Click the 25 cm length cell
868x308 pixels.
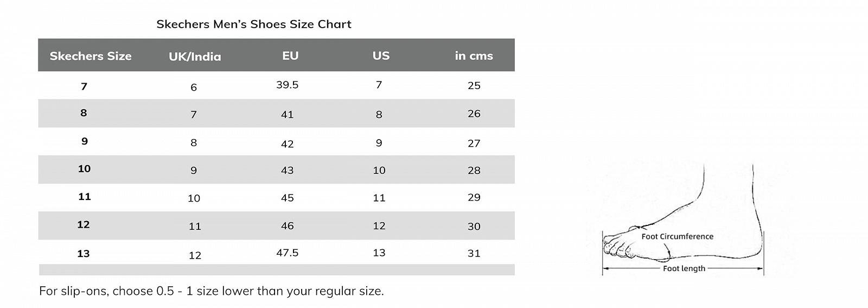tap(474, 85)
